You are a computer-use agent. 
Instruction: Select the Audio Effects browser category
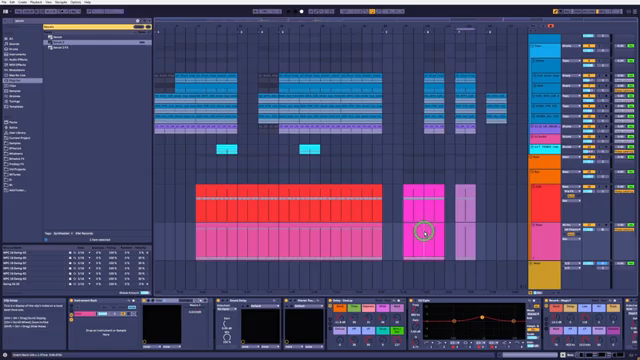pyautogui.click(x=18, y=60)
